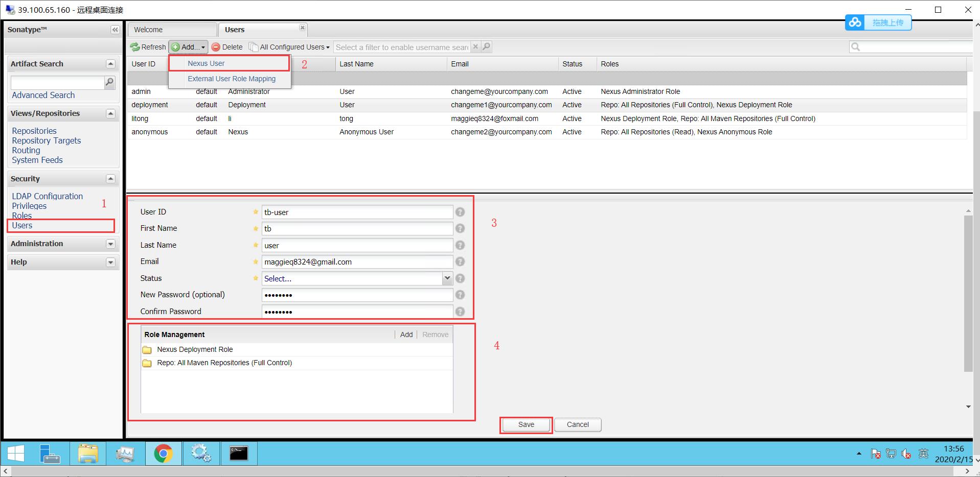Viewport: 980px width, 477px height.
Task: Open Server Manager from the taskbar
Action: (x=50, y=453)
